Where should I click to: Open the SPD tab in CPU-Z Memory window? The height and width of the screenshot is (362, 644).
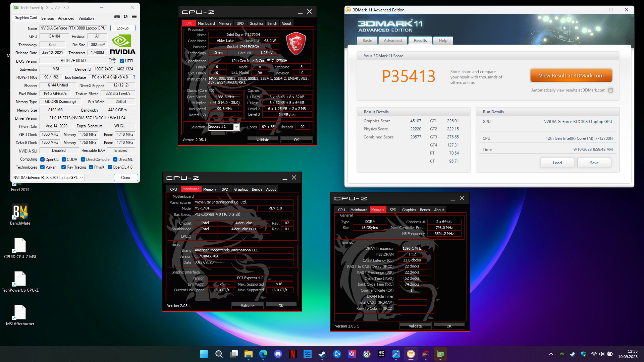coord(393,210)
